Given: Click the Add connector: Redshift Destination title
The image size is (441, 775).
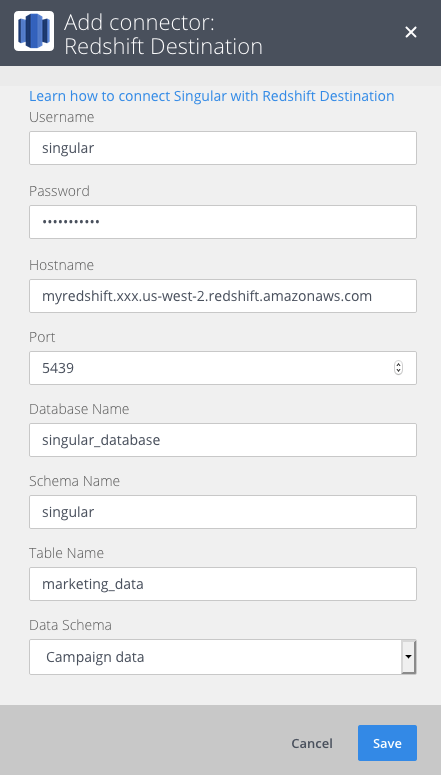Looking at the screenshot, I should [x=163, y=35].
